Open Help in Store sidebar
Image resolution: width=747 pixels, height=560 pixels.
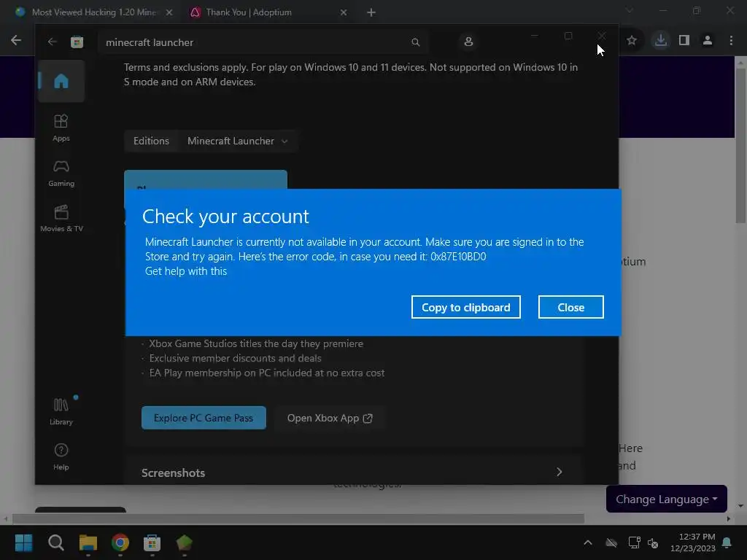(x=61, y=456)
